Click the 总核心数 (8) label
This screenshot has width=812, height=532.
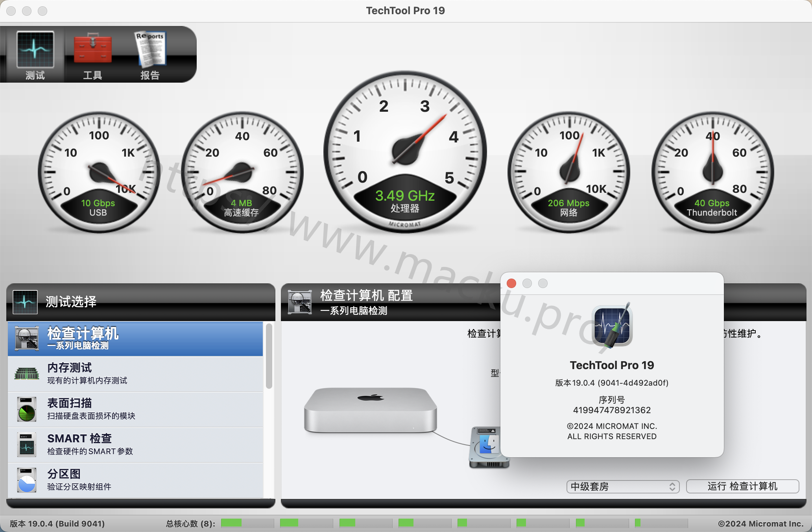pyautogui.click(x=190, y=524)
